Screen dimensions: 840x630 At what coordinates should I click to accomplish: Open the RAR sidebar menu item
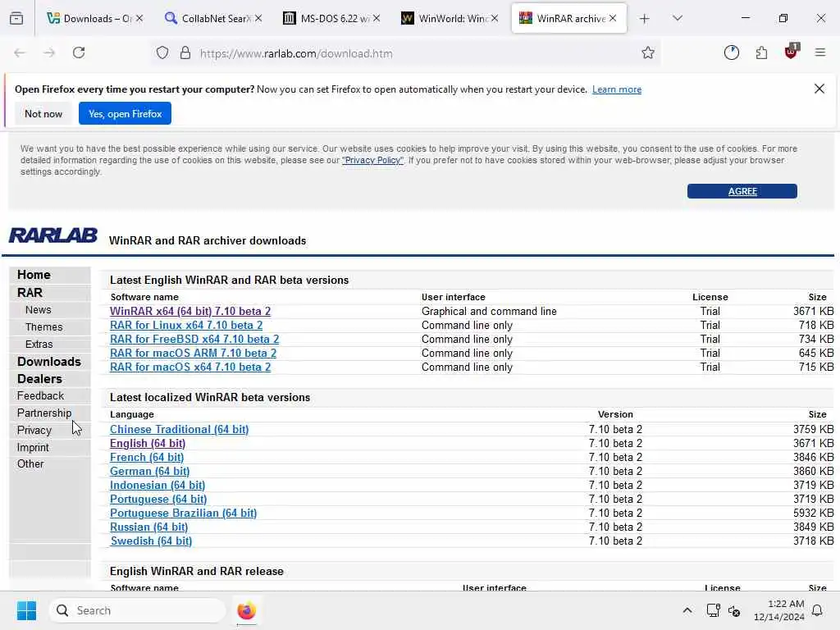point(30,293)
